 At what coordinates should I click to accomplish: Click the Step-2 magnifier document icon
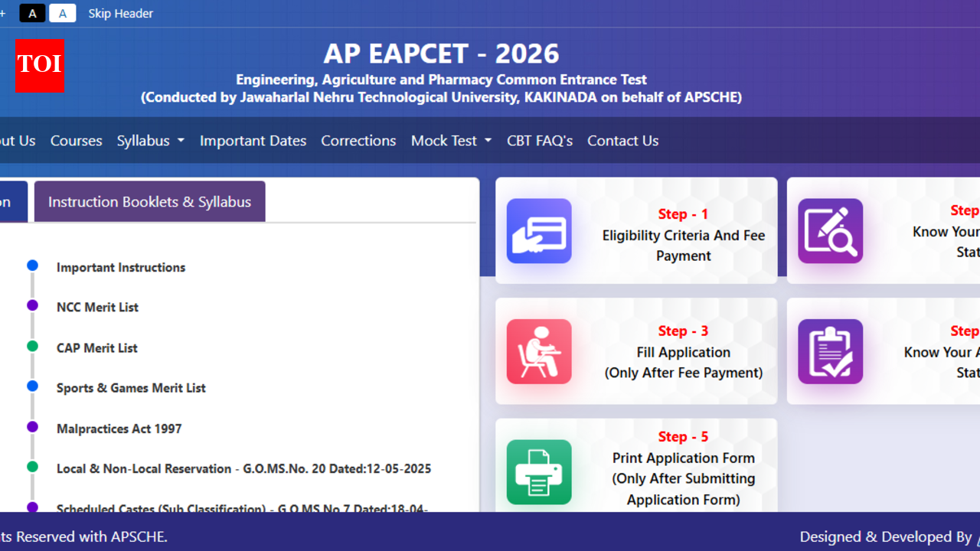(831, 230)
